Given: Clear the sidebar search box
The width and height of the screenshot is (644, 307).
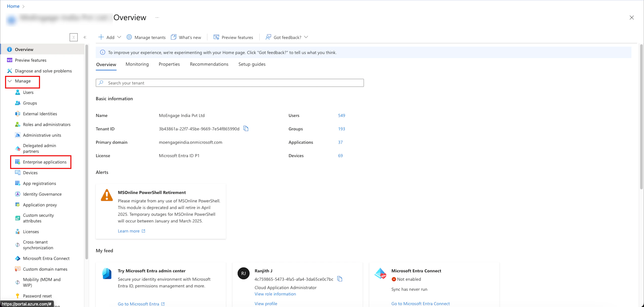Looking at the screenshot, I should click(x=73, y=37).
